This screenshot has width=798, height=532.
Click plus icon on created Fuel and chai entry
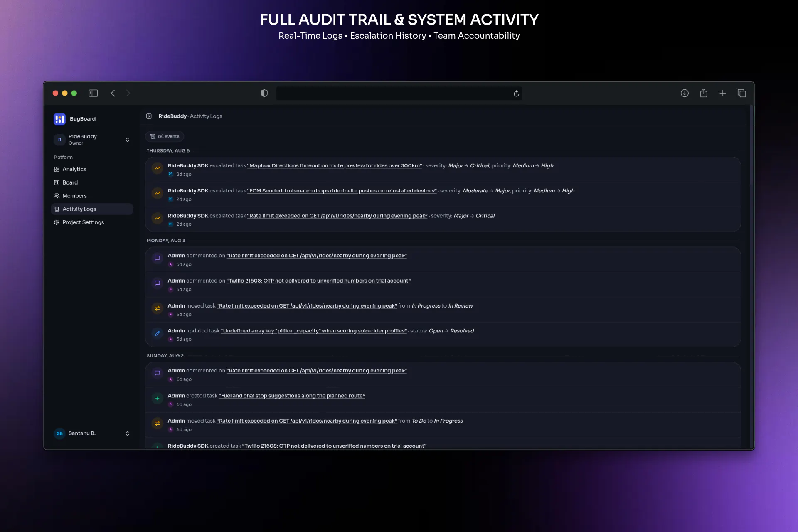click(157, 398)
